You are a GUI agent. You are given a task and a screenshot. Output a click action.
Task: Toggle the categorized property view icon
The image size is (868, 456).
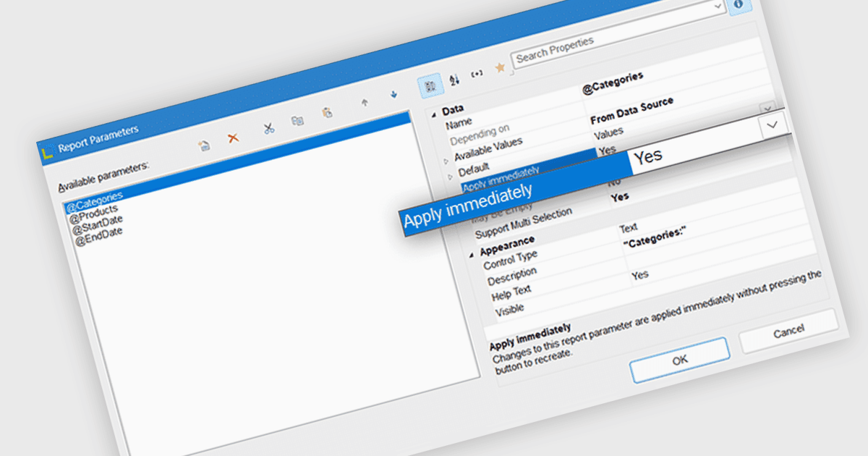click(431, 85)
